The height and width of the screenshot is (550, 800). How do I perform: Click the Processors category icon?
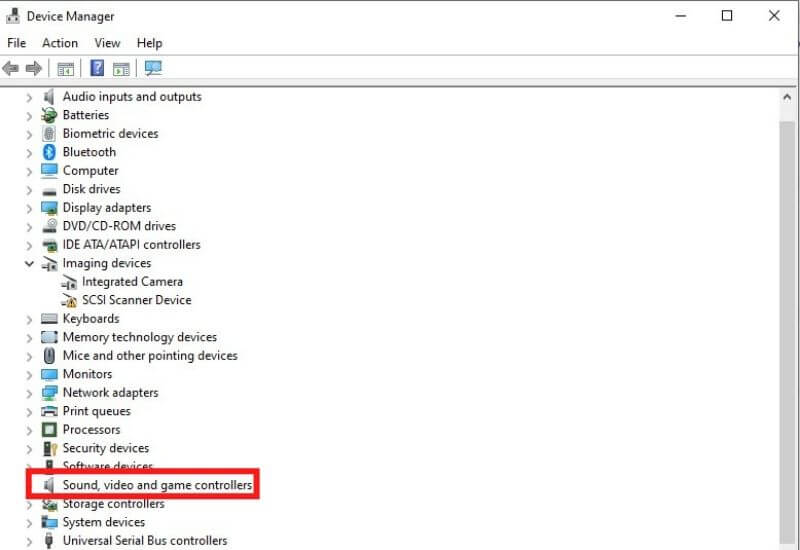49,430
